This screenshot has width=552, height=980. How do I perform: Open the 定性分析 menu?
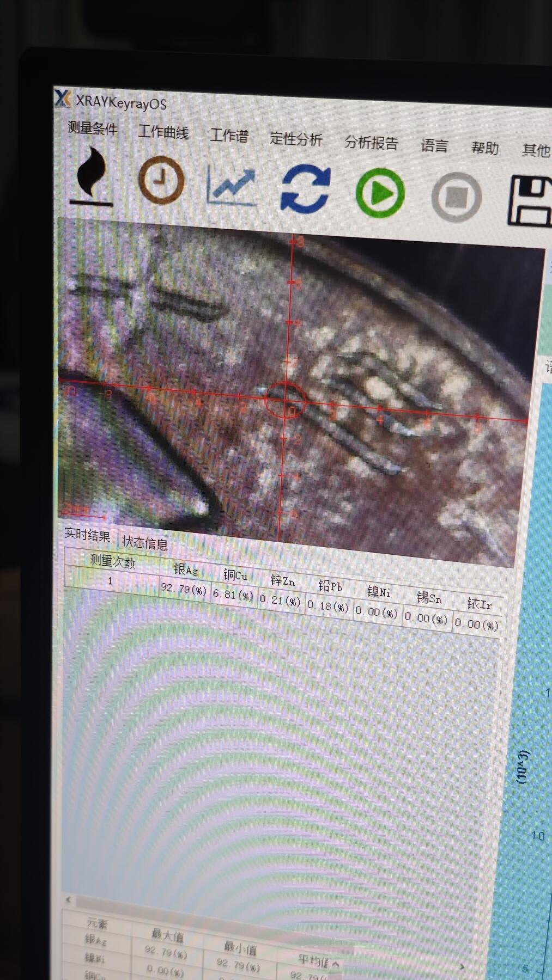296,139
